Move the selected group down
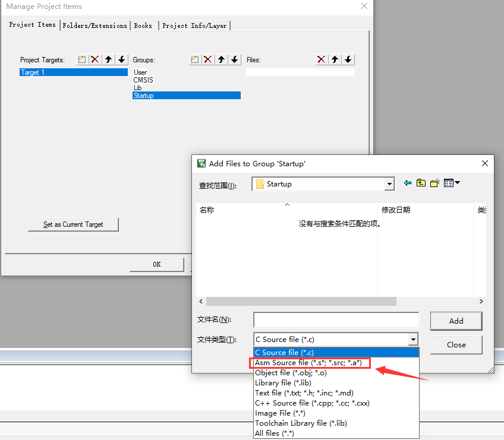 point(235,59)
